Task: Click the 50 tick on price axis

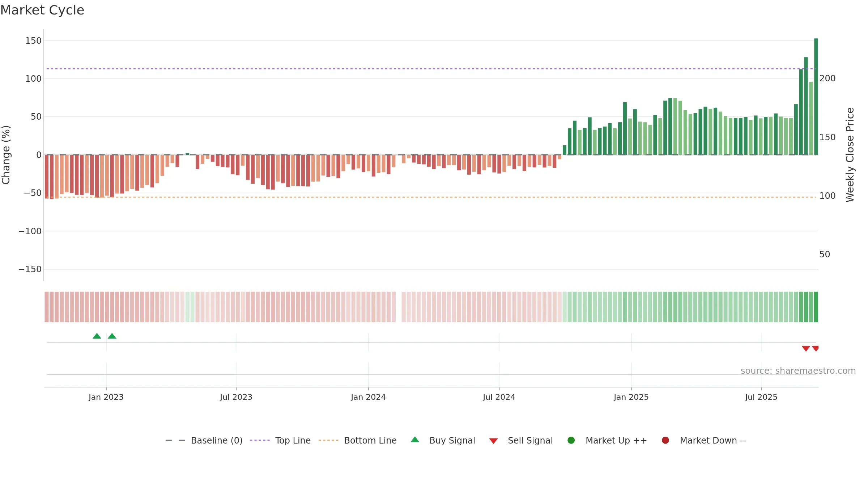Action: tap(825, 254)
